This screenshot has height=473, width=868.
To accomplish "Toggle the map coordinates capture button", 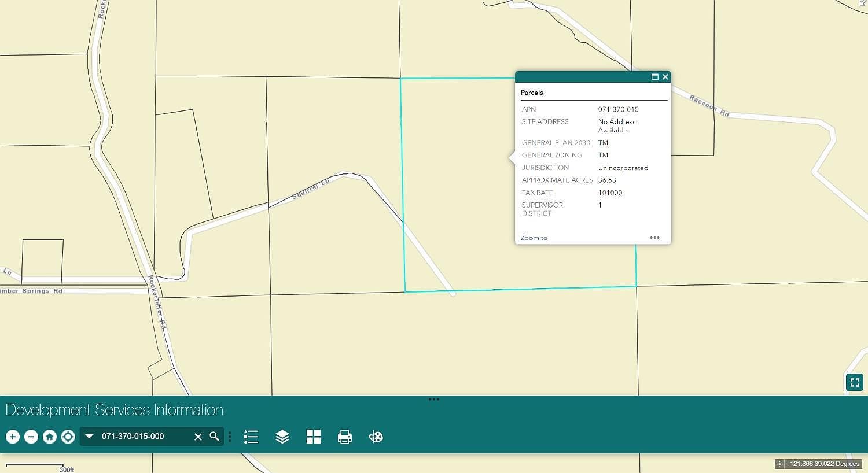I will coord(780,464).
